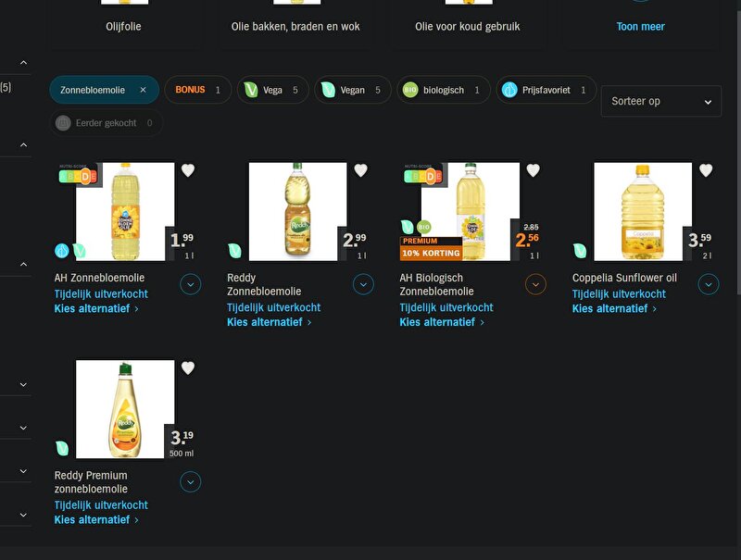Favorite AH Zonnebloemolie with heart icon
This screenshot has height=560, width=741.
tap(188, 170)
